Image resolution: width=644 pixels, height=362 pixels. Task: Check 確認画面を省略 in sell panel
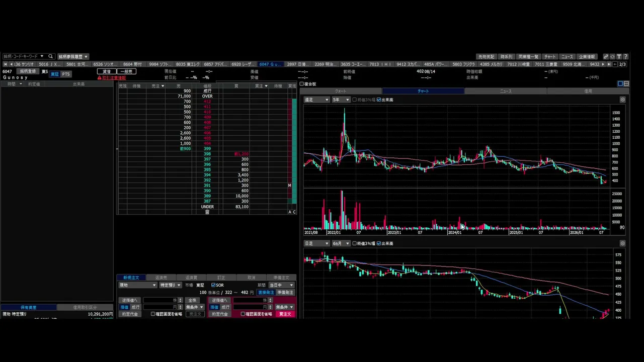pos(153,314)
